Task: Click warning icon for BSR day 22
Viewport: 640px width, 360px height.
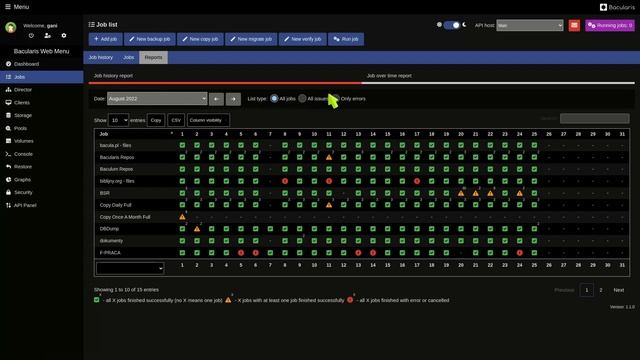Action: [x=490, y=193]
